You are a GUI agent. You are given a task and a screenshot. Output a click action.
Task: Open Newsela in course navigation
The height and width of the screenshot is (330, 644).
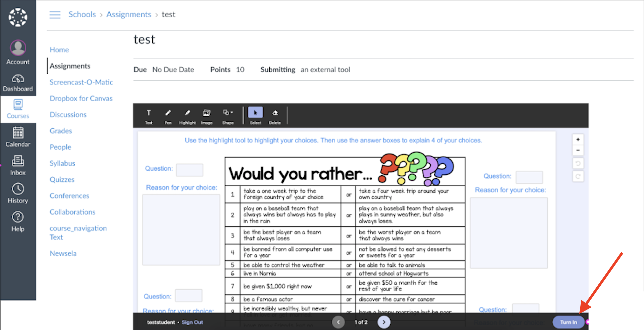pos(63,253)
